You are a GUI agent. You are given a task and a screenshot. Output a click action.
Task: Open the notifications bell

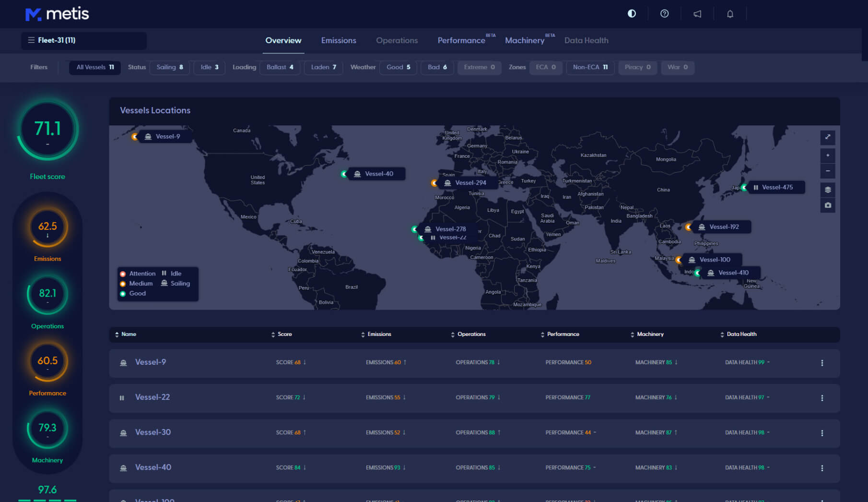coord(730,14)
